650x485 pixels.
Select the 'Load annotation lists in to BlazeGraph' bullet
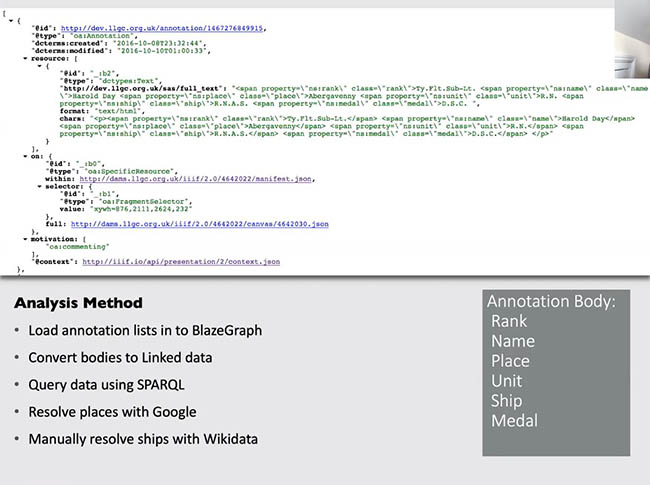[145, 330]
